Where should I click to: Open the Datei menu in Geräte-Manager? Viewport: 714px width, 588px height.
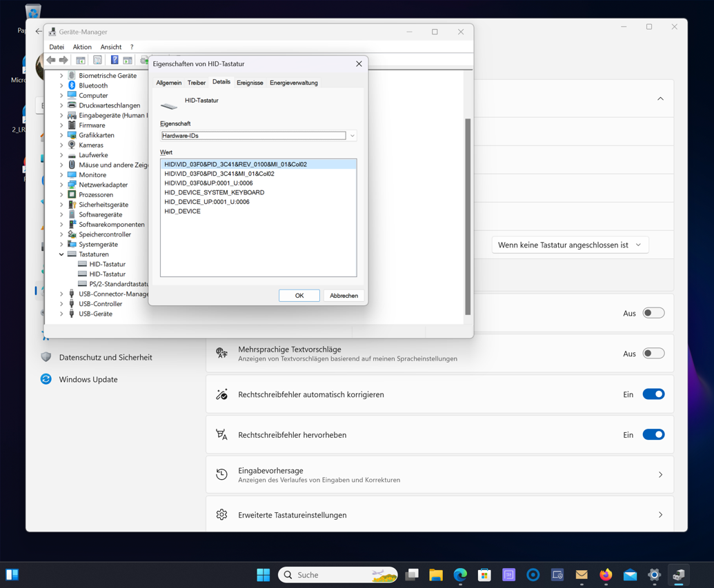click(x=57, y=47)
